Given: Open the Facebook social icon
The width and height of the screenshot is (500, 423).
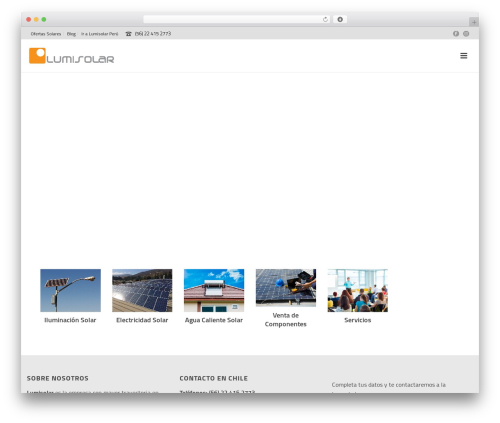Looking at the screenshot, I should pos(456,34).
